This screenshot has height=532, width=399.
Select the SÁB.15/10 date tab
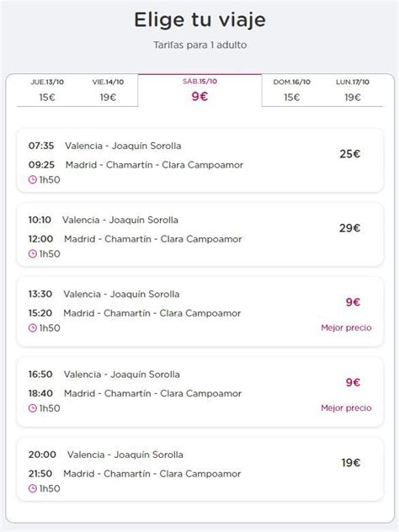pos(199,90)
